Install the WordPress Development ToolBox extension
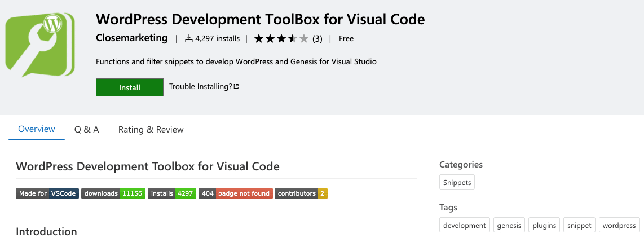The height and width of the screenshot is (242, 644). click(129, 87)
